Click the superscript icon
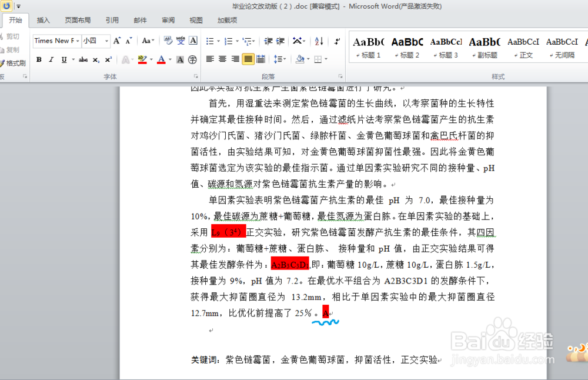This screenshot has width=588, height=380. point(109,59)
